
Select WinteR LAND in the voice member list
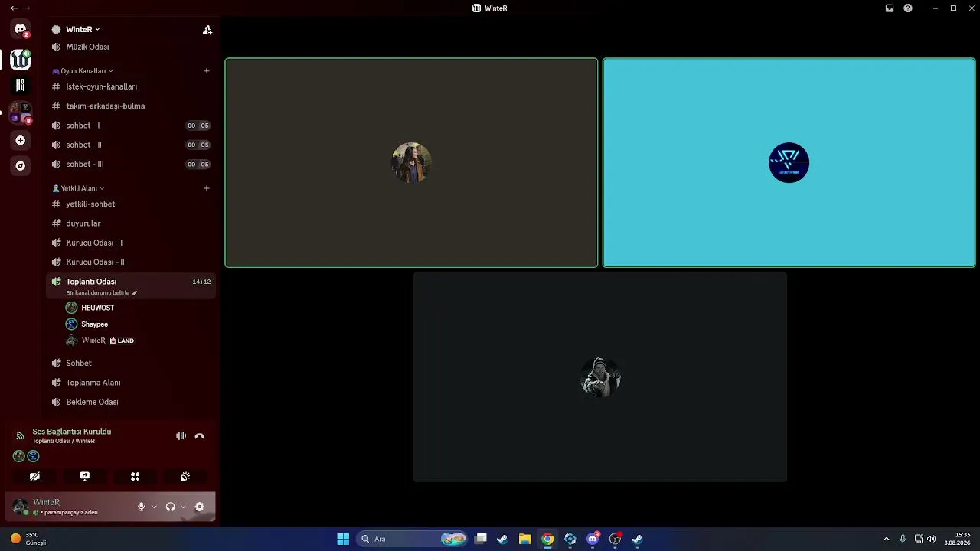click(x=139, y=341)
